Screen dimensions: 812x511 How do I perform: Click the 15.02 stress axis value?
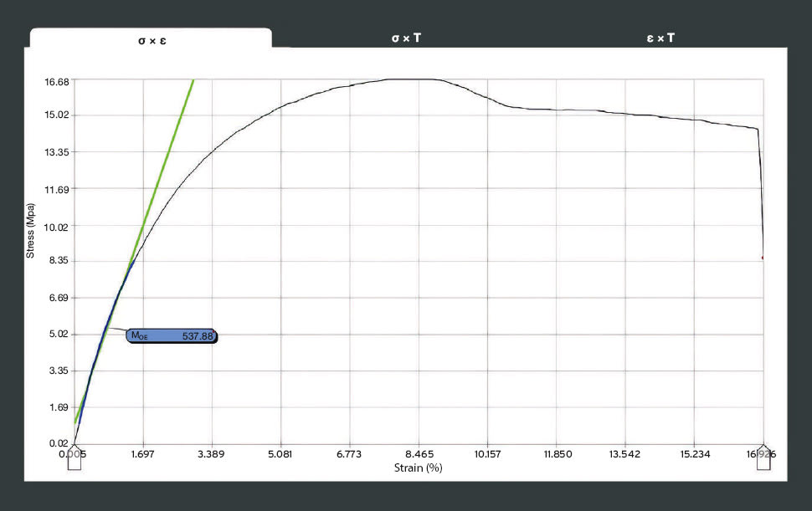pos(56,115)
